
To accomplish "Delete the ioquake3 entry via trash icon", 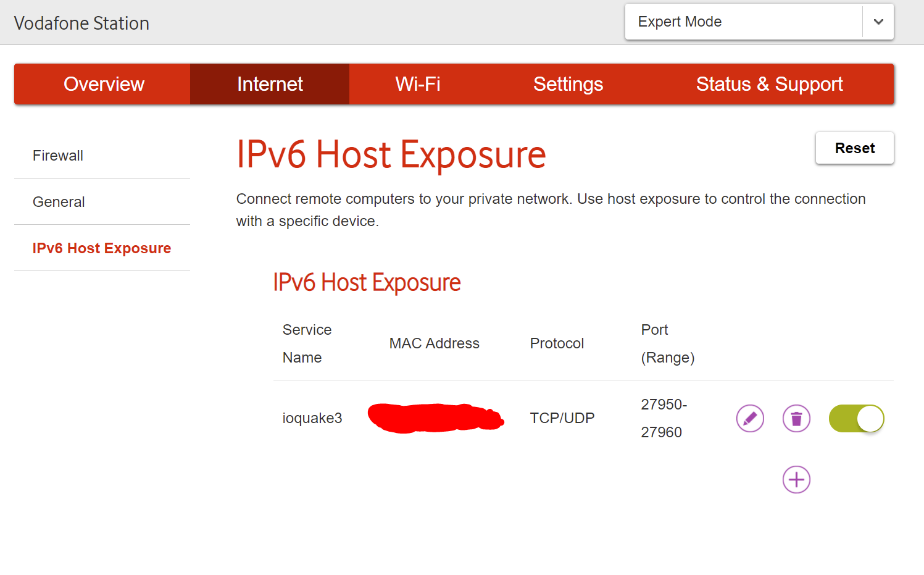I will coord(796,419).
